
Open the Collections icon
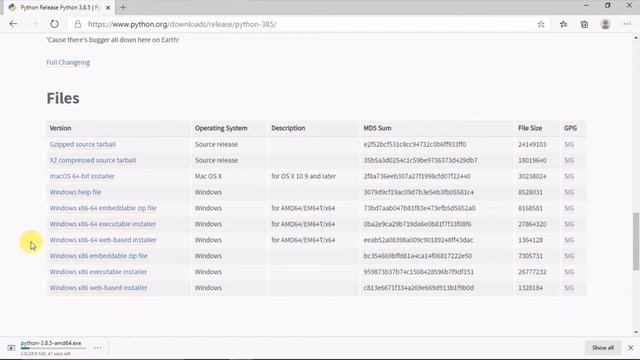click(x=584, y=24)
